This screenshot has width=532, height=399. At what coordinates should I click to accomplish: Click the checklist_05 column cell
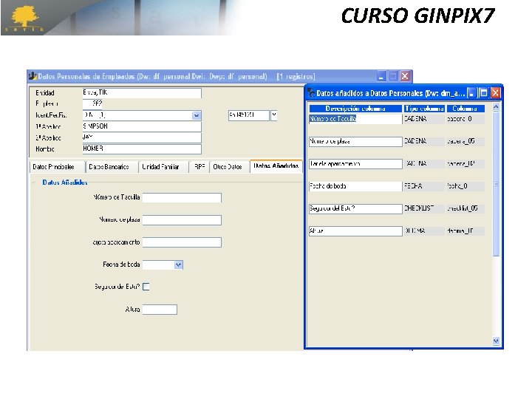click(465, 208)
